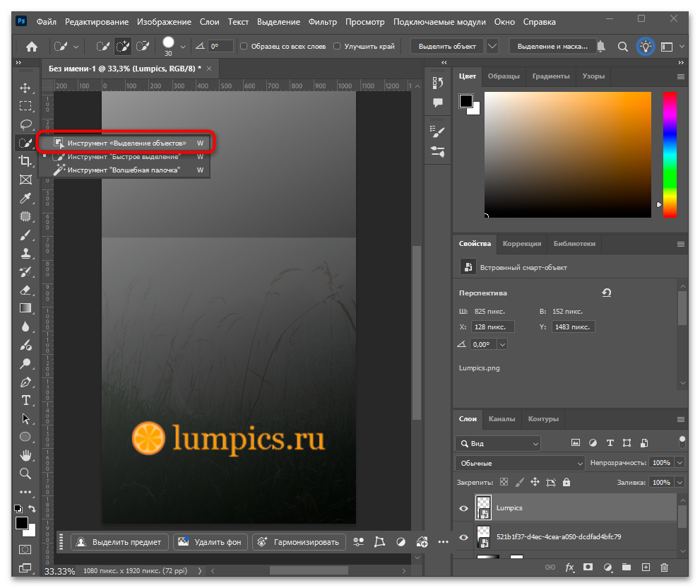Select the Crop tool

[25, 160]
